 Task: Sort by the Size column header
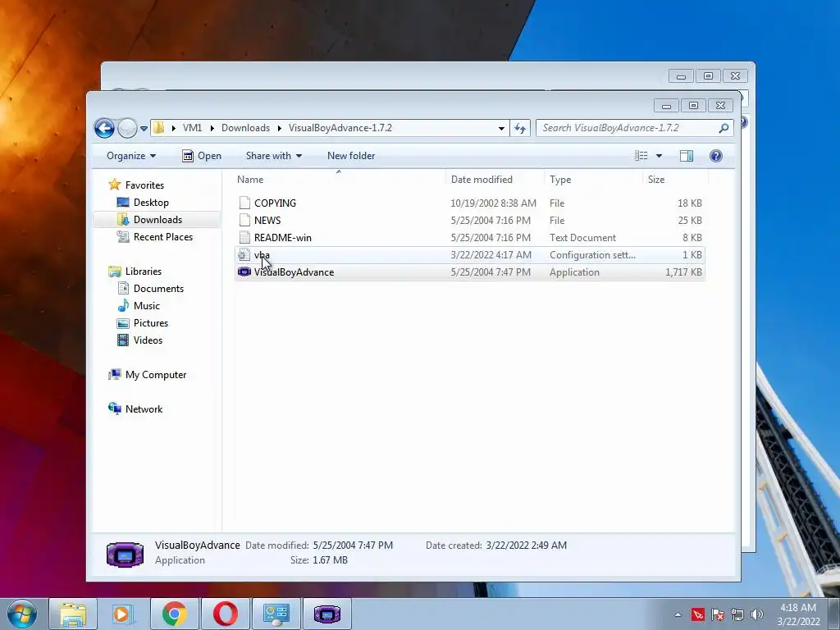click(675, 180)
